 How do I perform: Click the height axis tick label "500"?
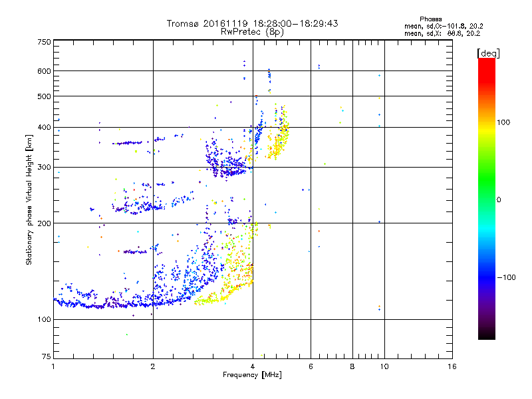click(x=44, y=96)
